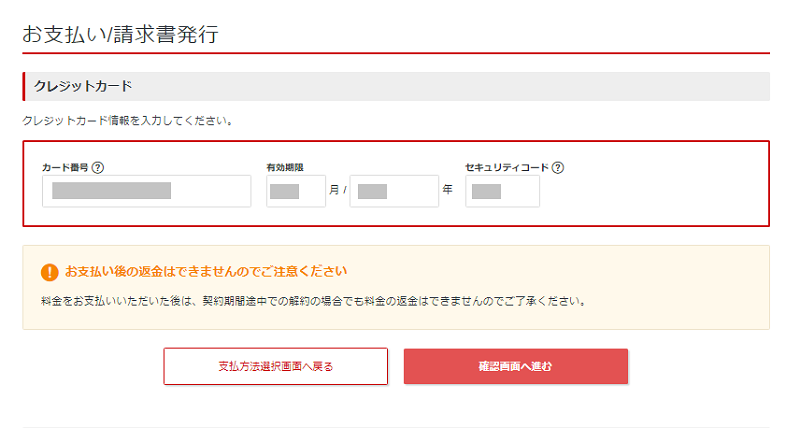Viewport: 800px width, 428px height.
Task: Click the クレジットカード情報を入力してください instruction text
Action: (127, 121)
